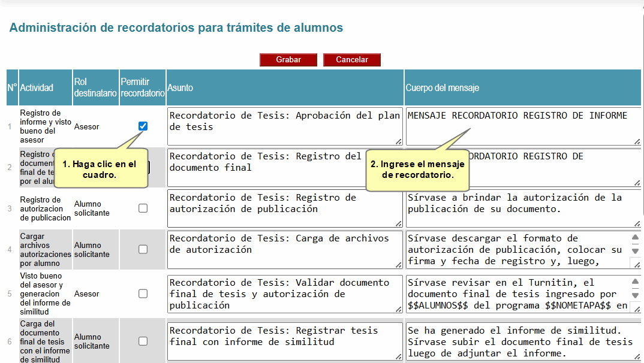The width and height of the screenshot is (644, 363).
Task: Enable reminder for Cargar archivos autorizaciones por alumno
Action: click(x=143, y=249)
